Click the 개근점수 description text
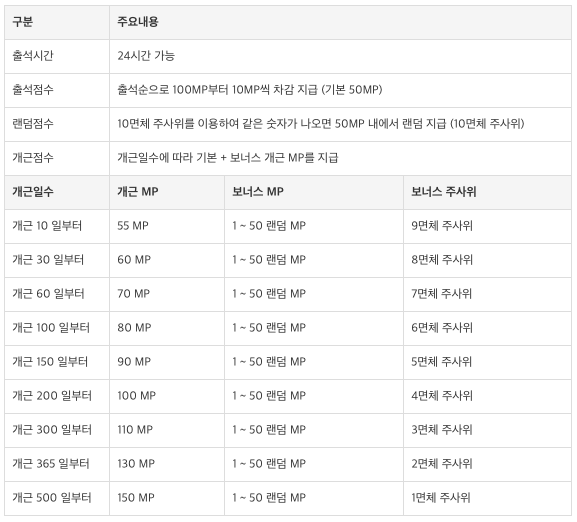 pyautogui.click(x=227, y=158)
